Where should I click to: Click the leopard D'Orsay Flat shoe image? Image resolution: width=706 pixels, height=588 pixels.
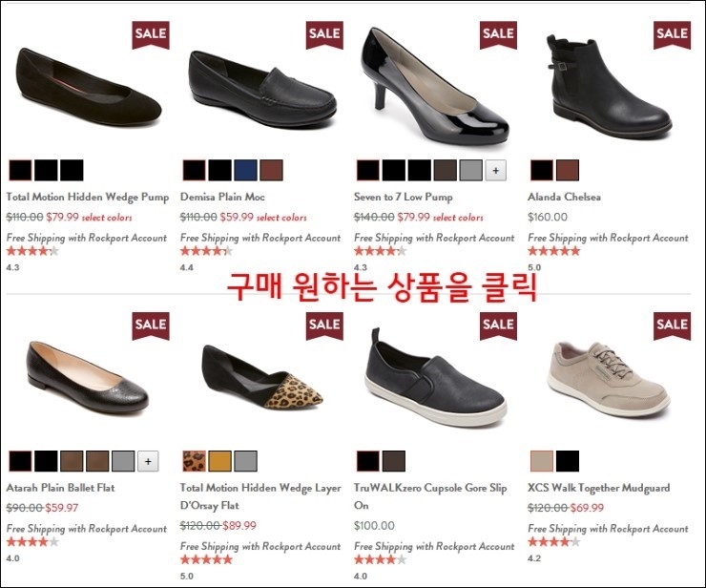(262, 378)
